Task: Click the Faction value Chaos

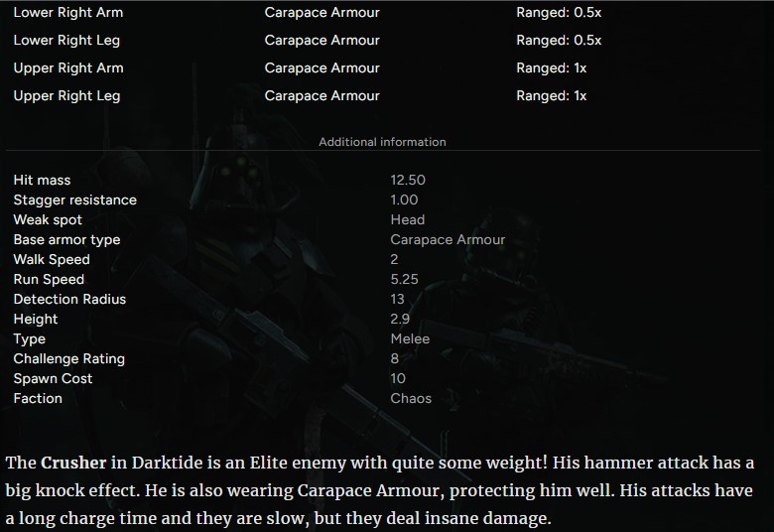Action: coord(411,398)
